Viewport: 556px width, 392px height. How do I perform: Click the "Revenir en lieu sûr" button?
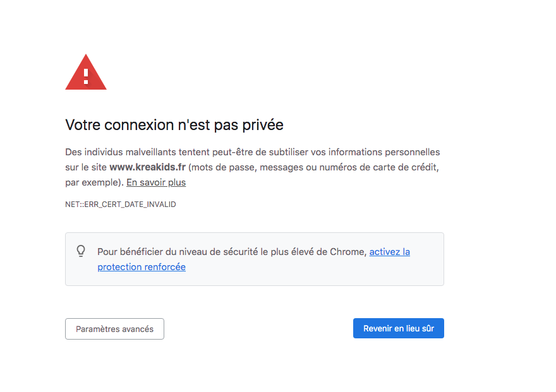(398, 328)
